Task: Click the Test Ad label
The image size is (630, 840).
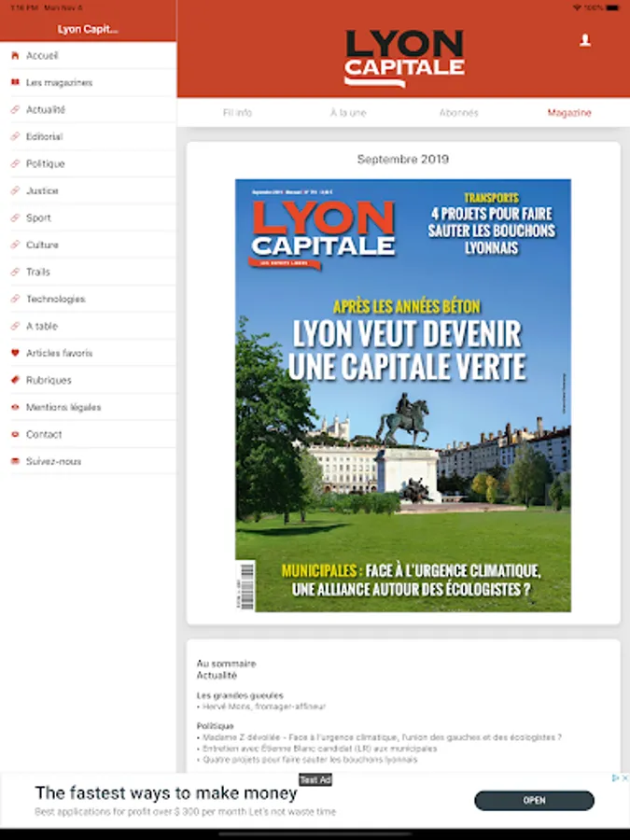Action: 315,780
